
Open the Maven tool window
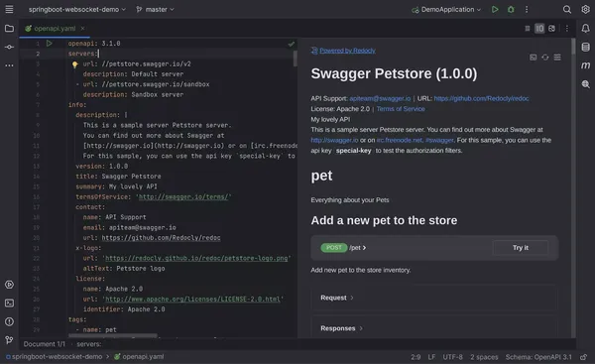coord(585,65)
